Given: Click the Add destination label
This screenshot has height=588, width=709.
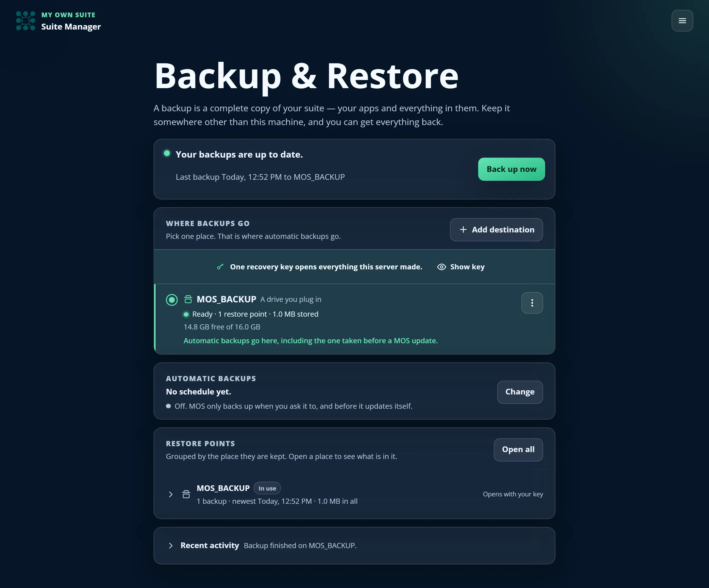Looking at the screenshot, I should [x=503, y=230].
